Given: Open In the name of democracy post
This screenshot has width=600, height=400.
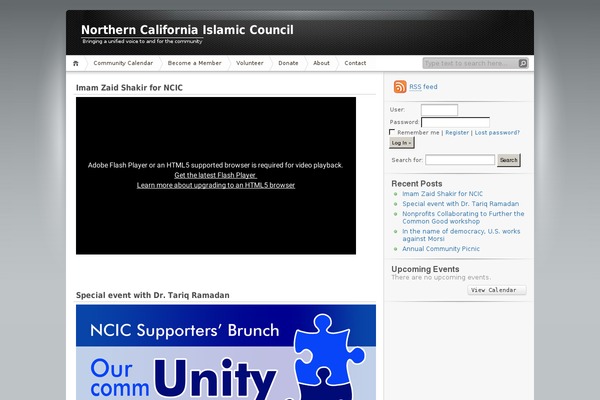Looking at the screenshot, I should [461, 235].
